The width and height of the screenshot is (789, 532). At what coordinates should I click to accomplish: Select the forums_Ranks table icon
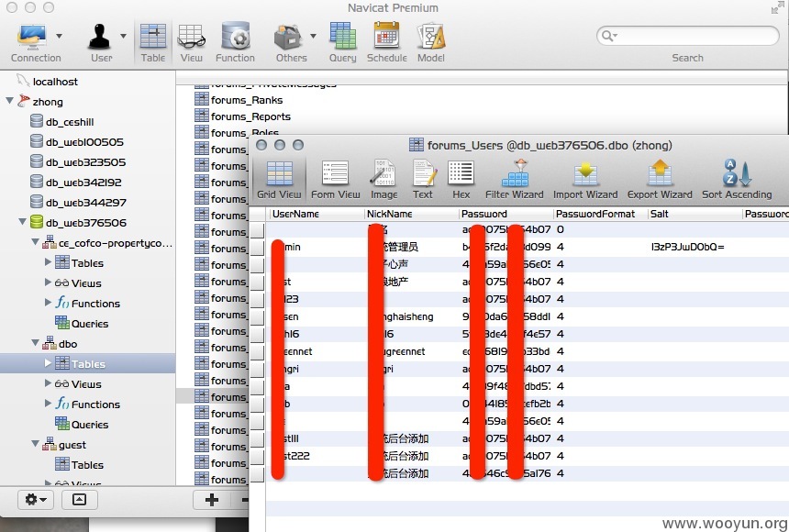coord(202,99)
